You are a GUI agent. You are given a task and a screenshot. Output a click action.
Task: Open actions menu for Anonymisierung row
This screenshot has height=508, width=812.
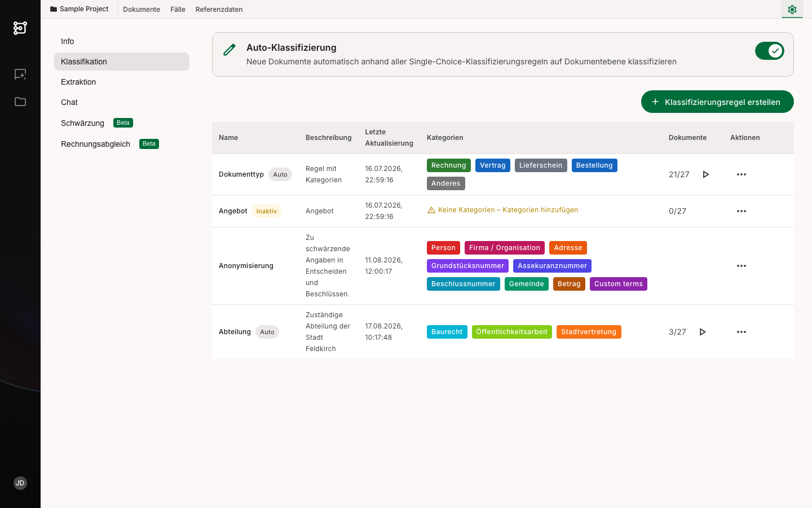point(742,266)
